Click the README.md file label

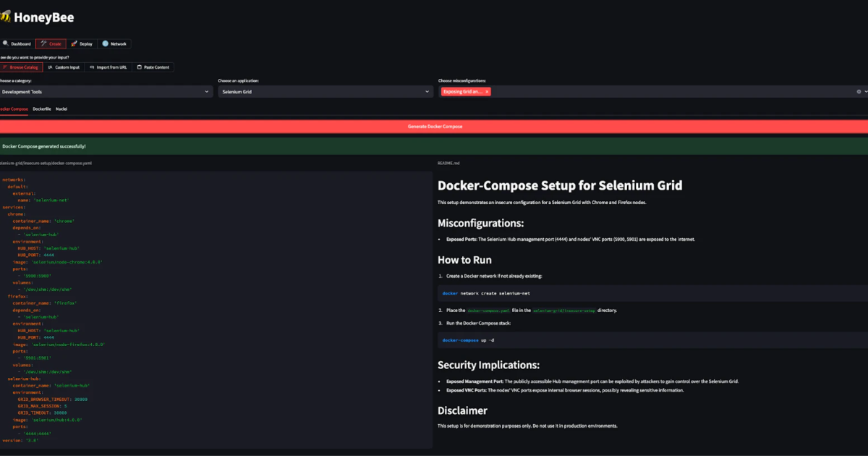448,164
